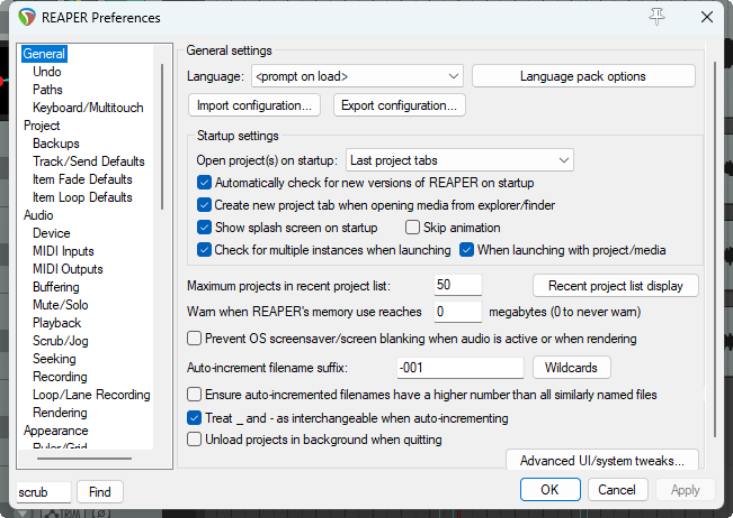Image resolution: width=733 pixels, height=518 pixels.
Task: Close the REAPER Preferences dialog
Action: click(x=707, y=17)
